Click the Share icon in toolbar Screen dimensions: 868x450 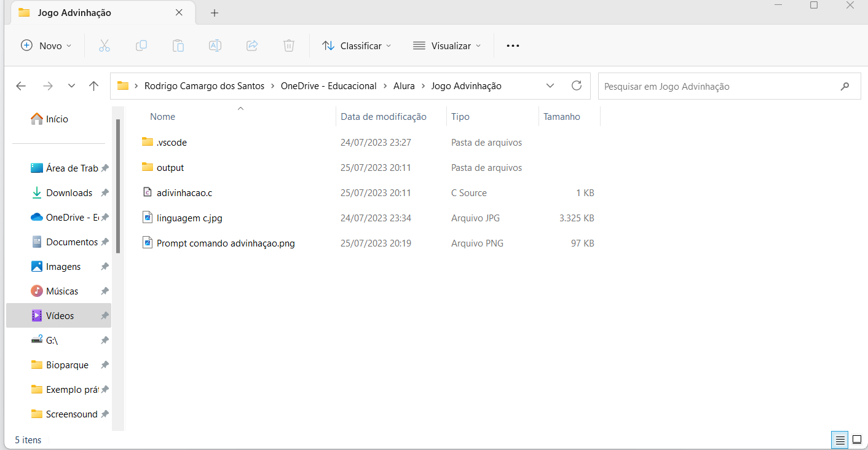[x=252, y=45]
